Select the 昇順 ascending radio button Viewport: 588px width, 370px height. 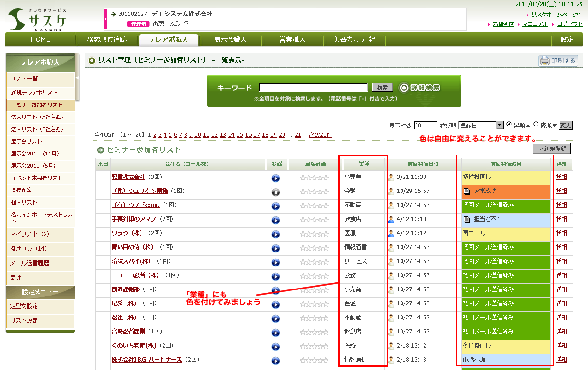509,125
